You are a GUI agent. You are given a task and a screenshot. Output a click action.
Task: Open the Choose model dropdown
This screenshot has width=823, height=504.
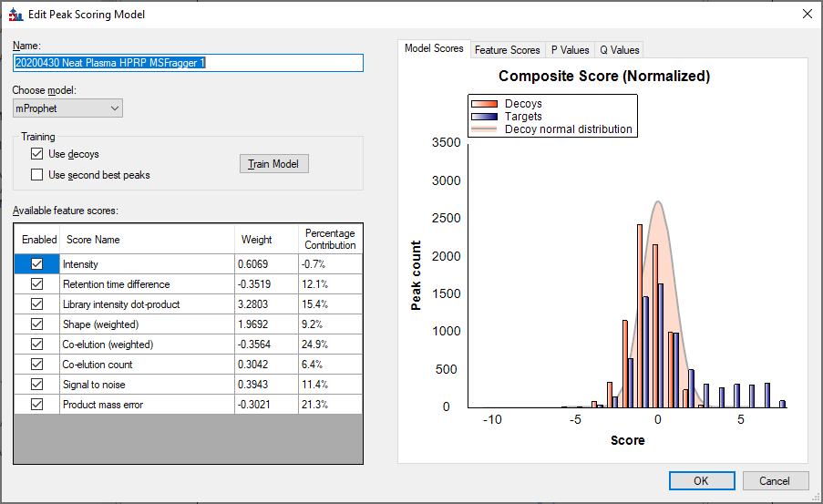coord(67,108)
